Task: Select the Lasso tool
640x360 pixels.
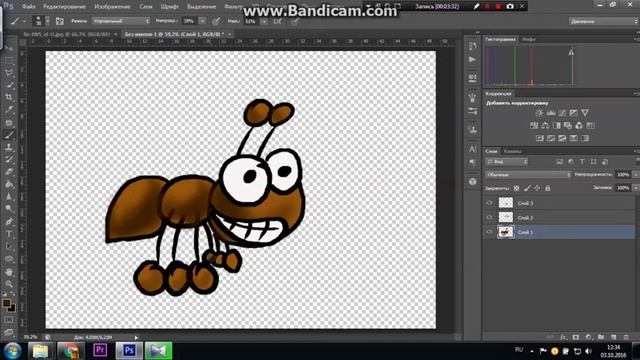Action: pos(9,73)
